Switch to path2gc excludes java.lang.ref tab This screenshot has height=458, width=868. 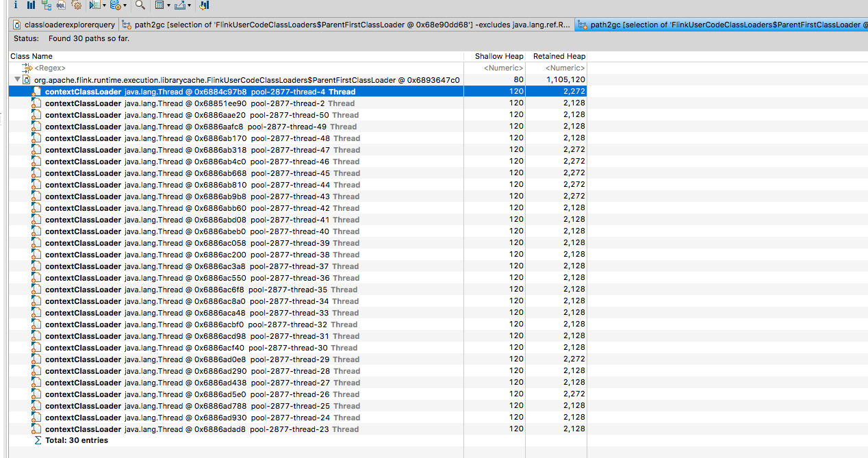point(346,25)
